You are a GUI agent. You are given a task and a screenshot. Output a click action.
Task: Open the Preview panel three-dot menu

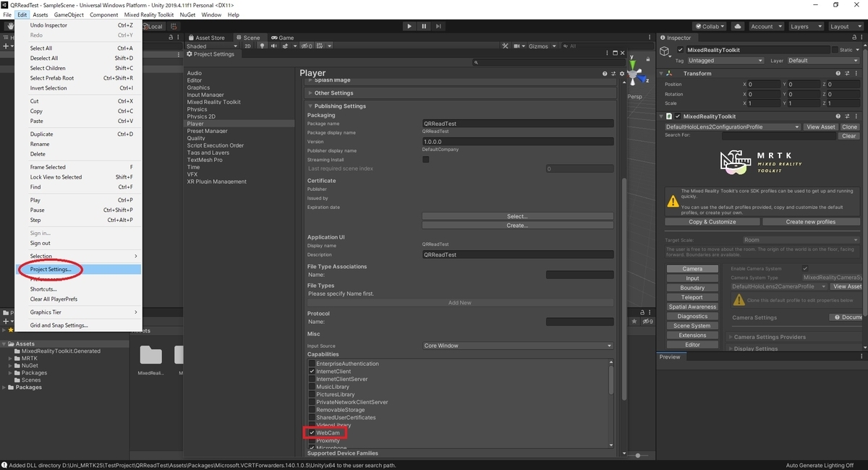tap(862, 356)
